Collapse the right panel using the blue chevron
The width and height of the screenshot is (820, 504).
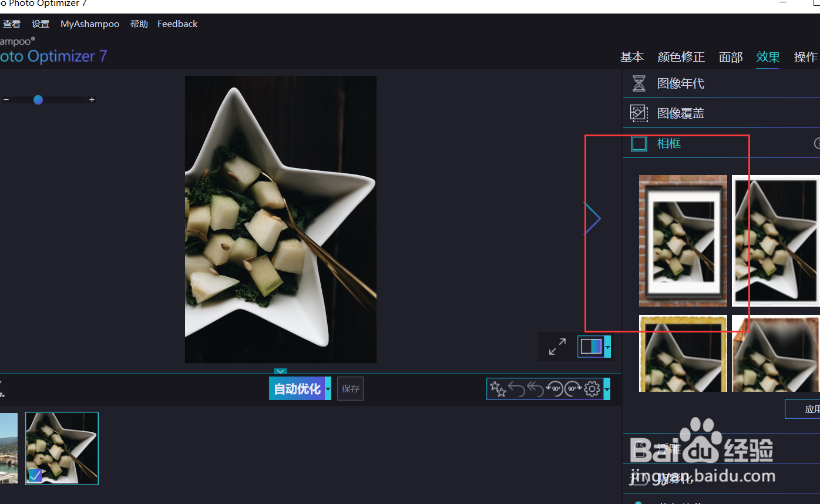pyautogui.click(x=592, y=219)
